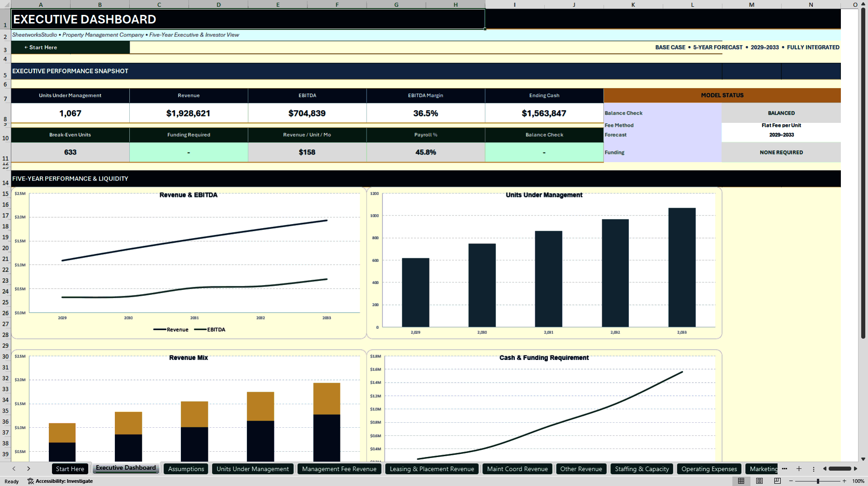Click the vertical scrollbar thumb
868x486 pixels.
click(x=863, y=174)
